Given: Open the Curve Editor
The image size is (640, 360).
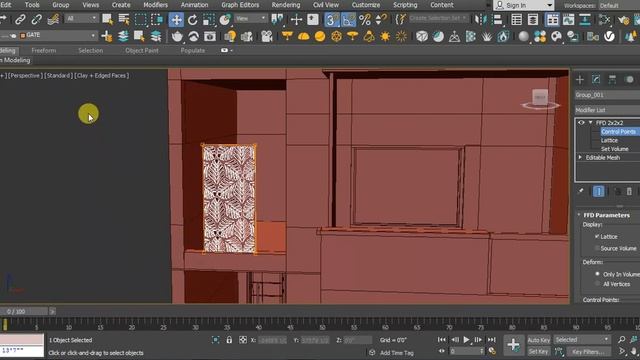Looking at the screenshot, I should 569,19.
